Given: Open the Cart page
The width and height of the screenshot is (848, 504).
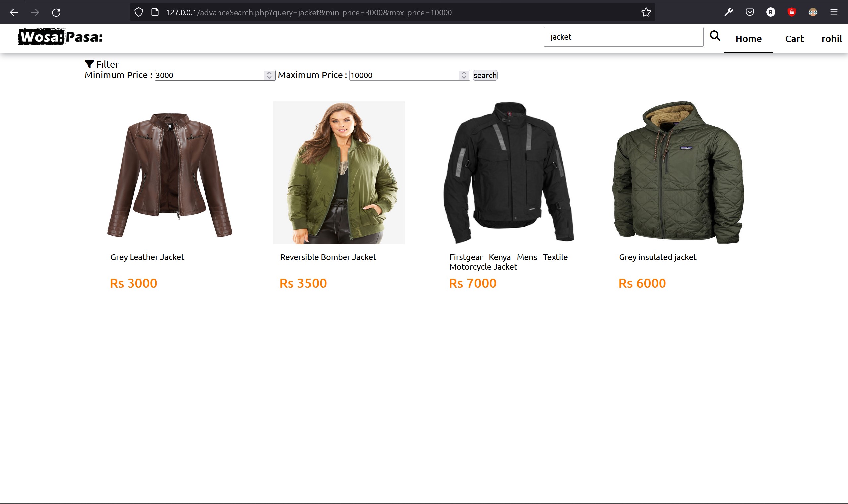Looking at the screenshot, I should click(x=794, y=39).
